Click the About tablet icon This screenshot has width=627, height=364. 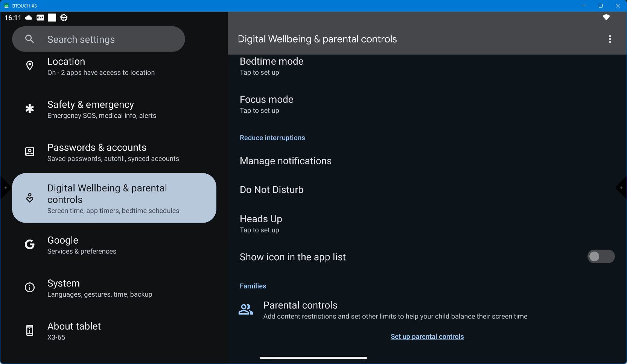pos(30,331)
